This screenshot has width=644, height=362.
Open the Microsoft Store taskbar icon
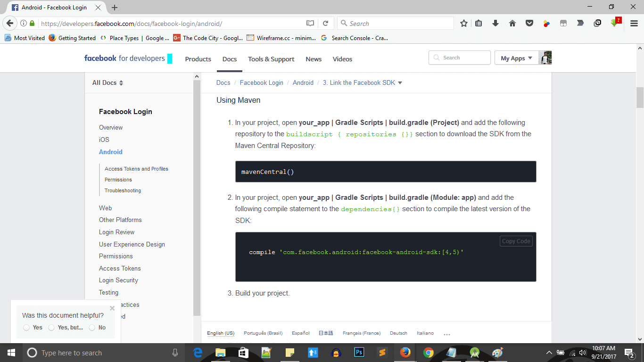point(243,353)
